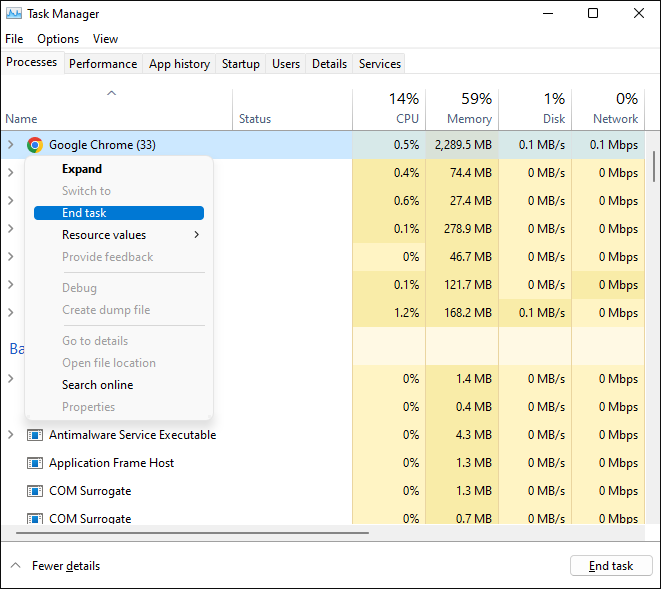Click the Task Manager title bar icon
661x589 pixels.
(x=14, y=14)
